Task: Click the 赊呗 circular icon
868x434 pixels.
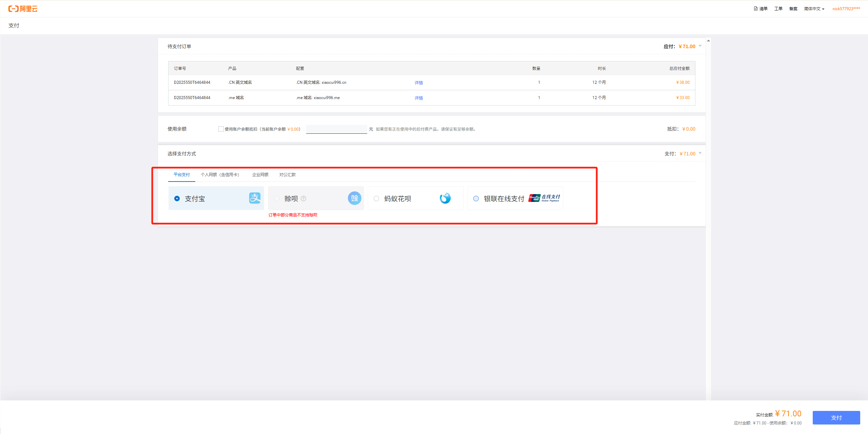Action: click(x=354, y=198)
